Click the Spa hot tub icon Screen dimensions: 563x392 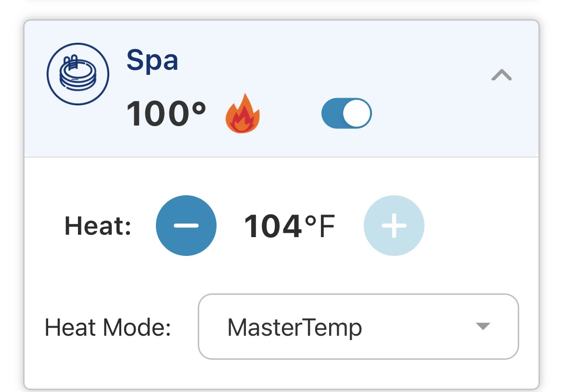78,74
